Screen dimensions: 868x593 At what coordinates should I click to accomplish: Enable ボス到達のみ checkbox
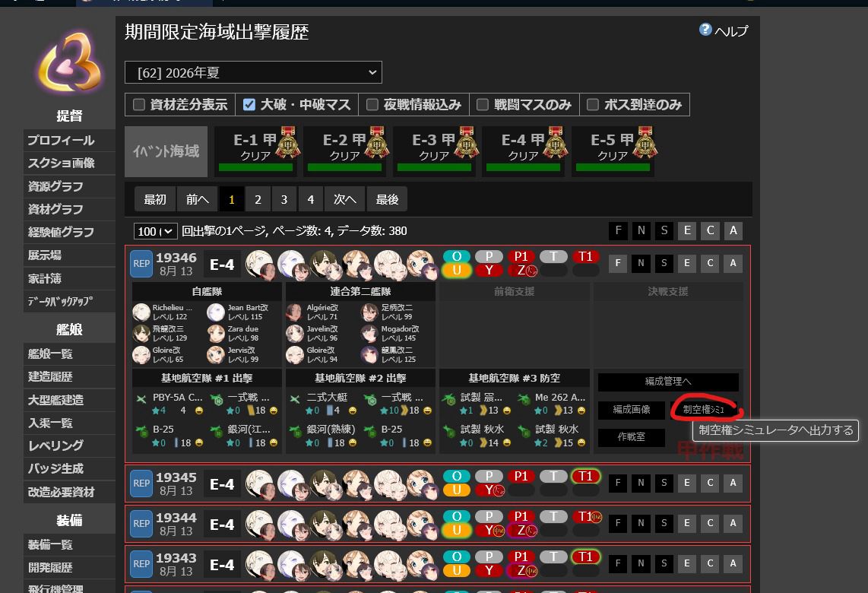click(x=593, y=105)
